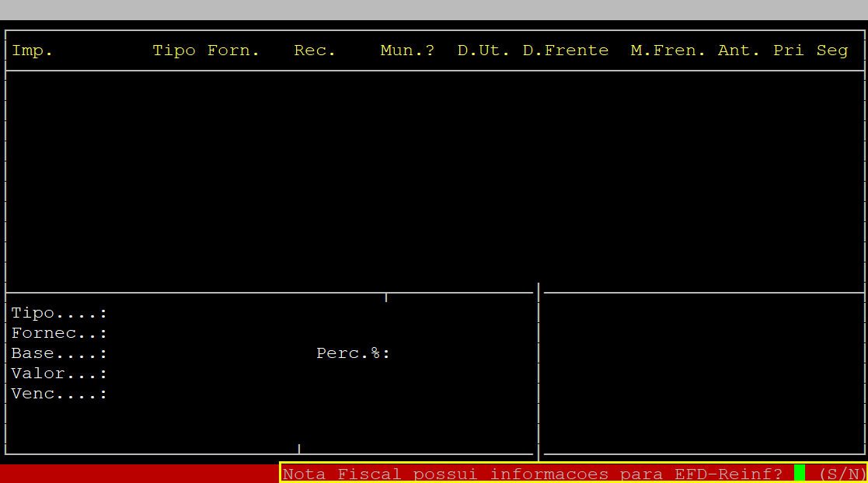This screenshot has height=483, width=868.
Task: Click the Imp. column header
Action: [33, 50]
